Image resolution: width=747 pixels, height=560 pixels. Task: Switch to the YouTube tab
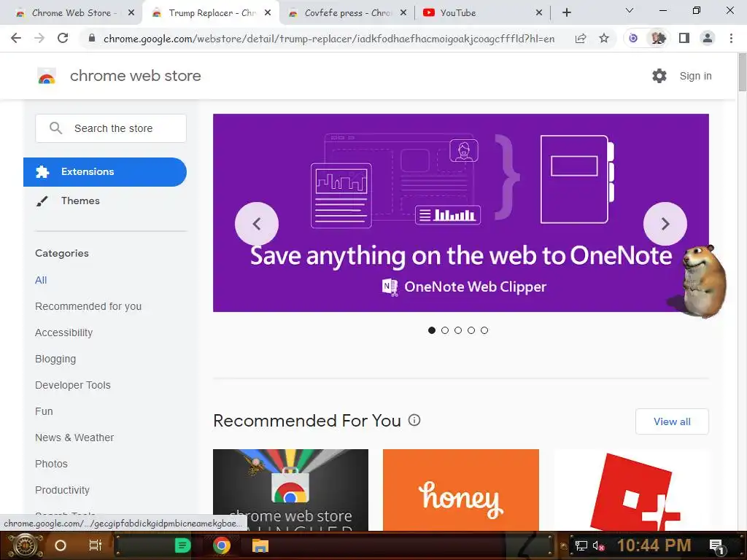[482, 13]
